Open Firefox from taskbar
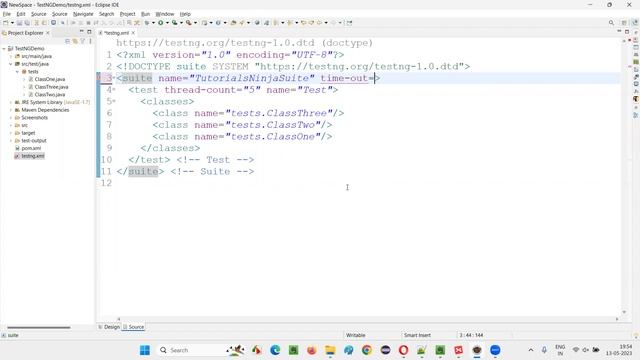Image resolution: width=640 pixels, height=360 pixels. tap(311, 350)
